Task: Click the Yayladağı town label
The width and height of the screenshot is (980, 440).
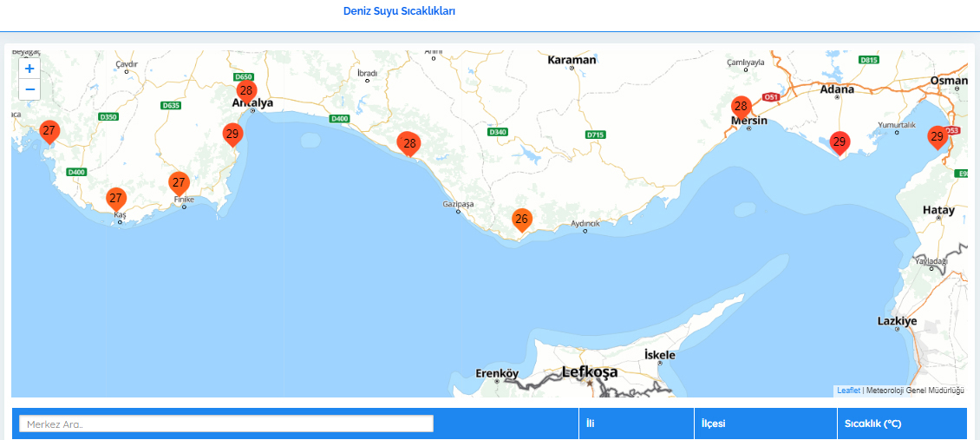Action: pyautogui.click(x=931, y=260)
